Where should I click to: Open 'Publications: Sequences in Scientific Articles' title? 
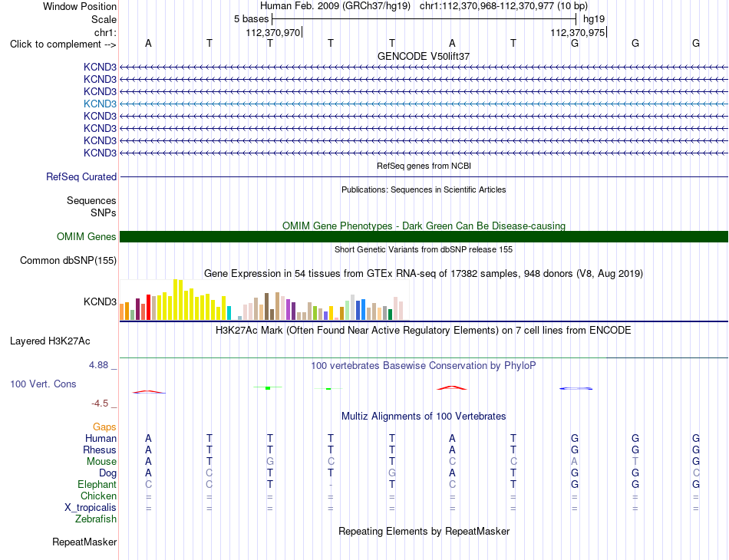pos(424,189)
